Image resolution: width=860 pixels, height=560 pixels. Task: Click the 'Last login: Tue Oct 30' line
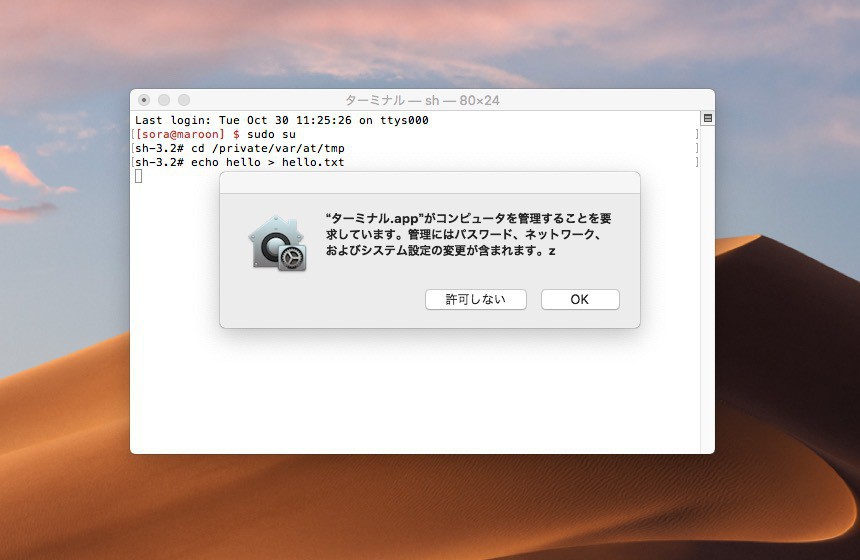click(282, 120)
